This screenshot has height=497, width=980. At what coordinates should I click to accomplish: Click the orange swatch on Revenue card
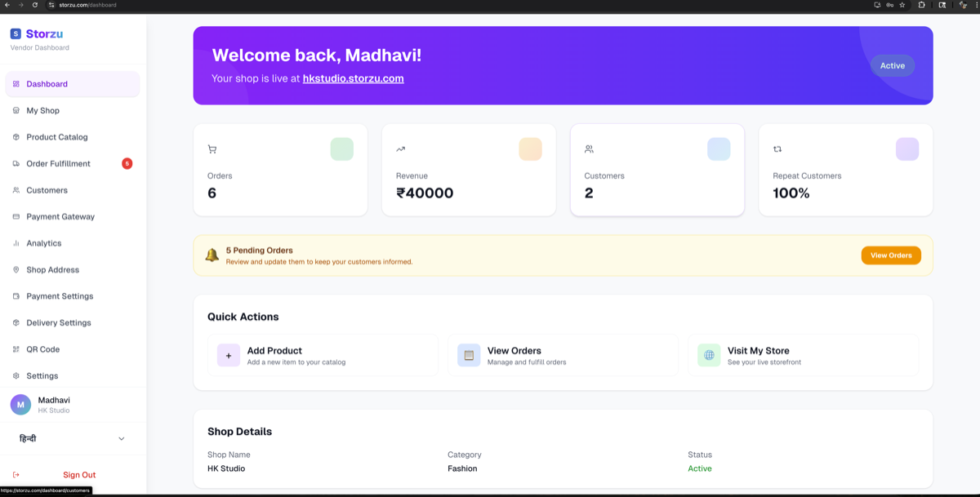pyautogui.click(x=530, y=149)
